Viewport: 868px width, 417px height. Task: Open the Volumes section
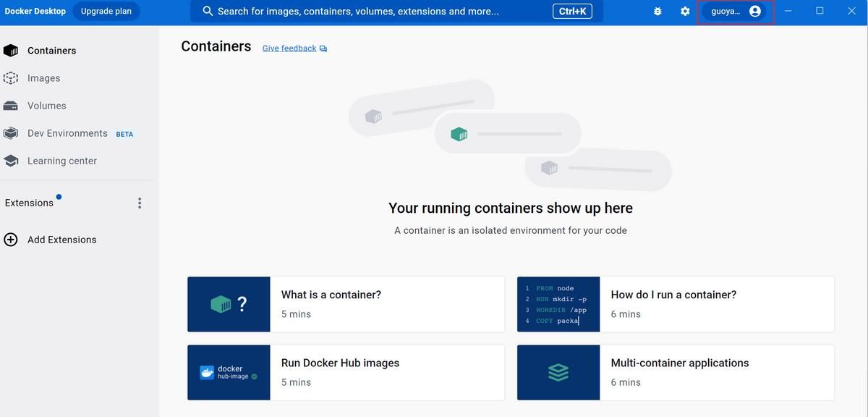[x=47, y=105]
